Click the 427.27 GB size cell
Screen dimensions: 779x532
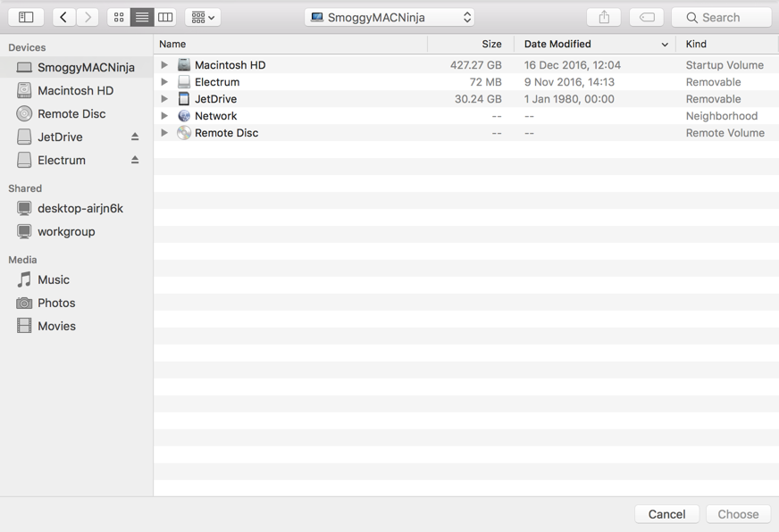tap(475, 65)
